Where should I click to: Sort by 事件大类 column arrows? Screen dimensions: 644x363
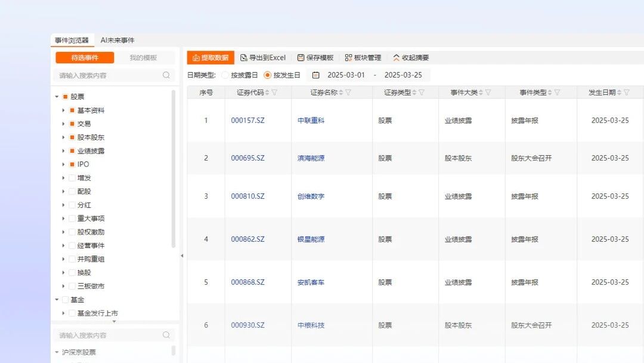(481, 93)
